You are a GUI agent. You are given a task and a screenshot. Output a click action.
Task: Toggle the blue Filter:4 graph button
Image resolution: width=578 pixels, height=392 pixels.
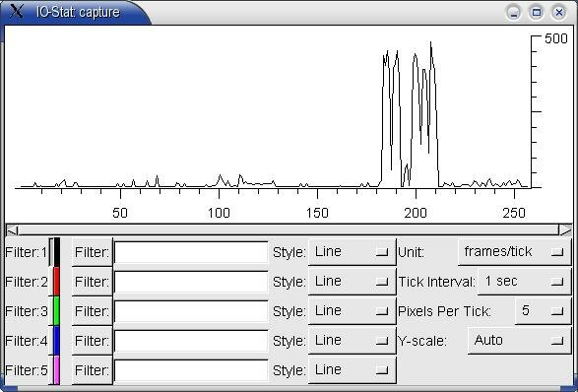(x=54, y=341)
